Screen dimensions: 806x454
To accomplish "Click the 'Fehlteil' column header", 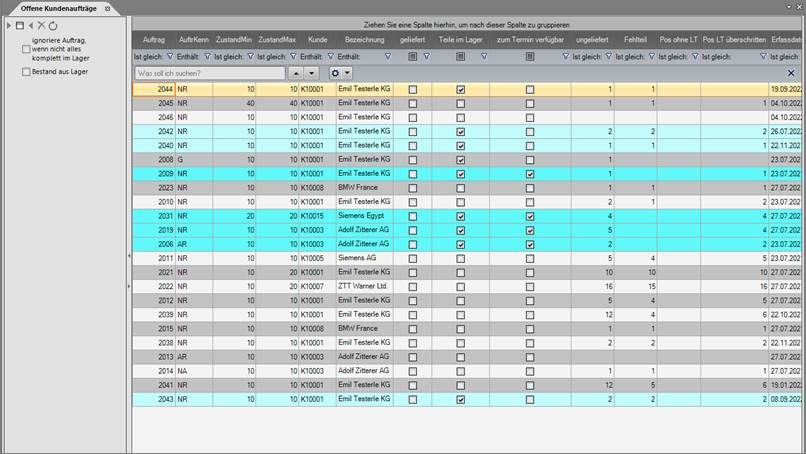I will (x=634, y=38).
